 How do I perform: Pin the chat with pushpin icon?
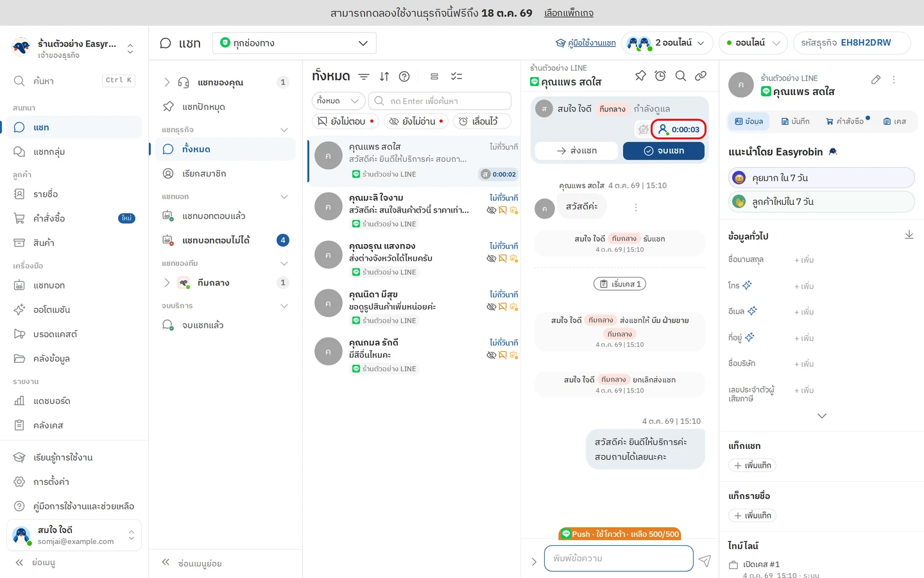[640, 76]
